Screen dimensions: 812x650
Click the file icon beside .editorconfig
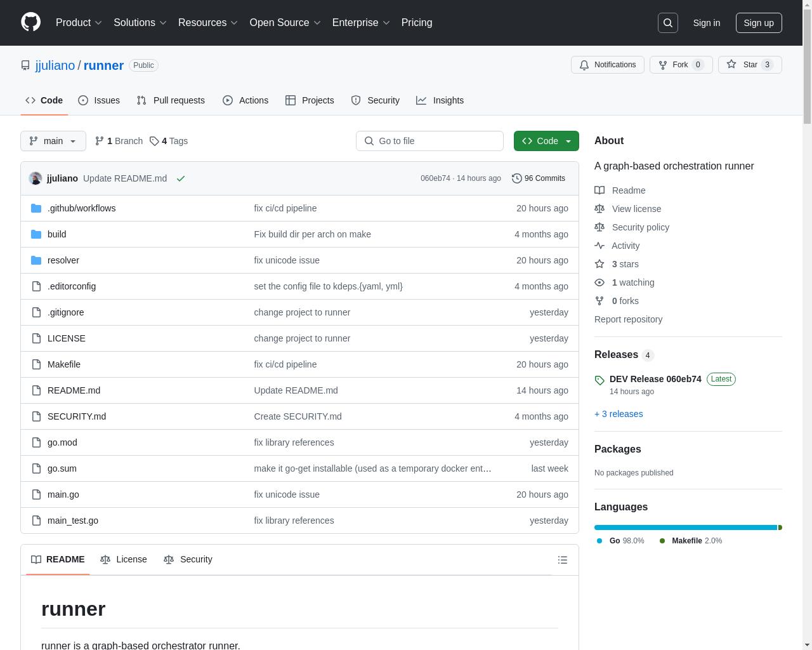coord(36,286)
